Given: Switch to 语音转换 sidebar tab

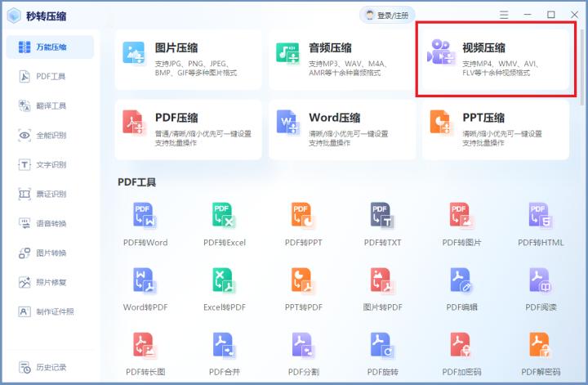Looking at the screenshot, I should pos(50,224).
